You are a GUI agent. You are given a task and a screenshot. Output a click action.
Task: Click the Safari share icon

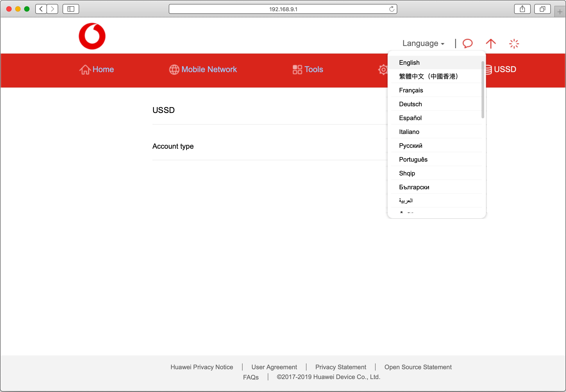[522, 9]
